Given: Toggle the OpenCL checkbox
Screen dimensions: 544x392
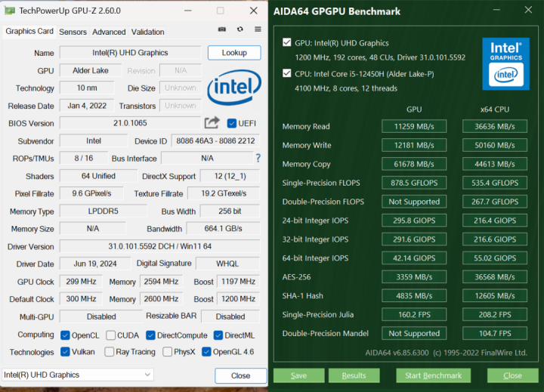Looking at the screenshot, I should pos(65,335).
